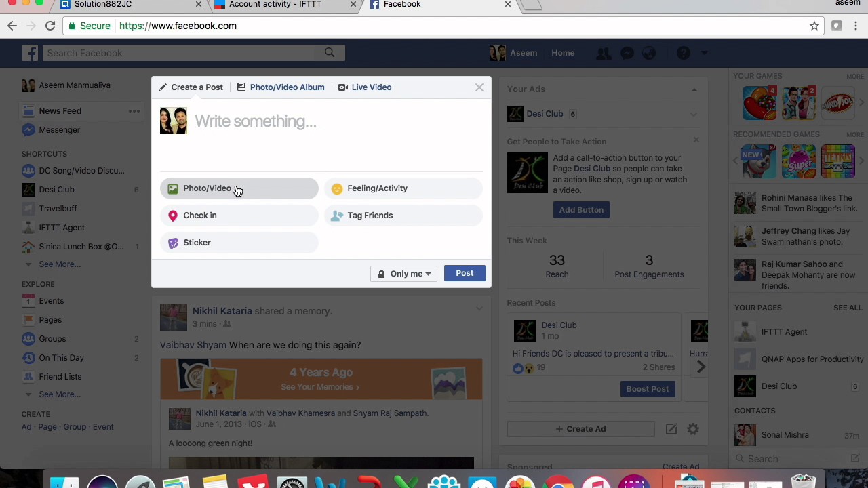Open Nikhil Kataria profile link
This screenshot has height=488, width=868.
point(222,311)
